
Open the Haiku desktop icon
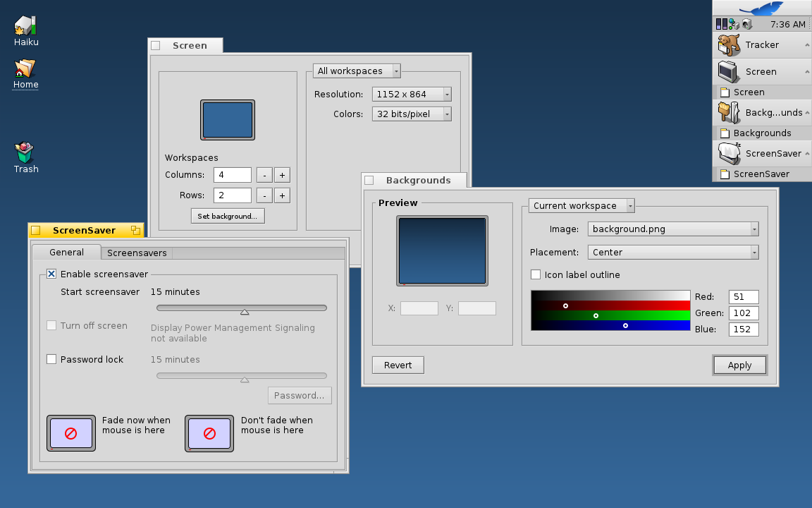click(25, 26)
